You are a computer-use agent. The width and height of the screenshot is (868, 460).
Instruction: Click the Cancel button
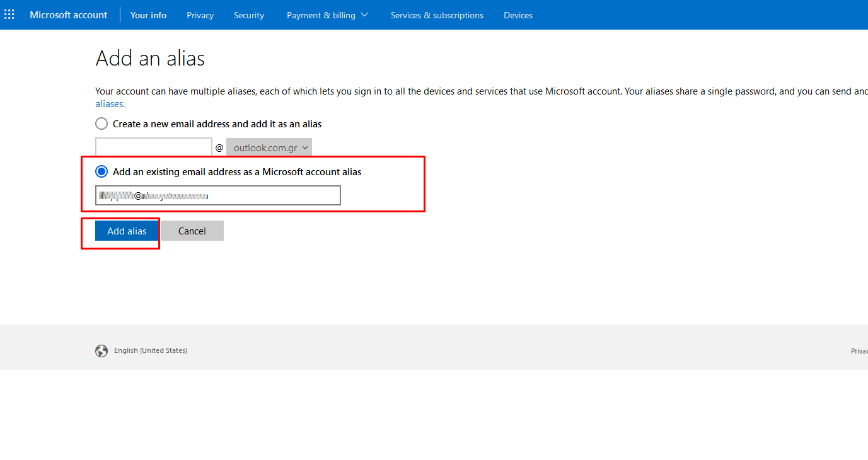[192, 231]
